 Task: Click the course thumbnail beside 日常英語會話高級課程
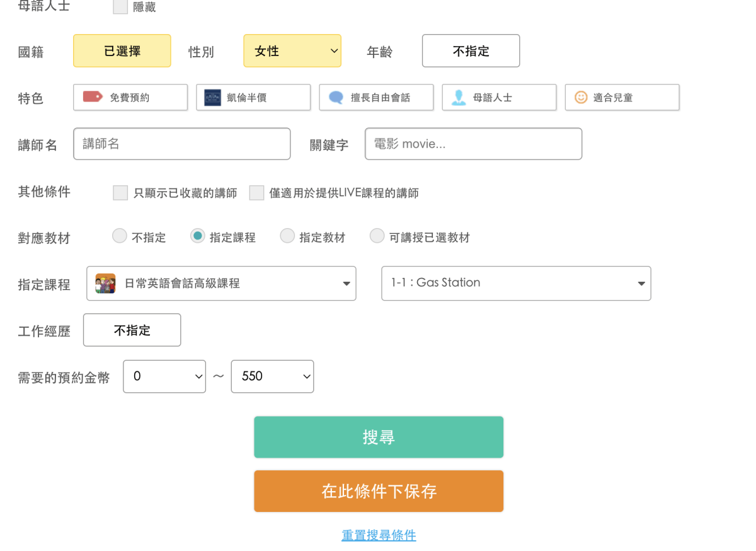105,283
